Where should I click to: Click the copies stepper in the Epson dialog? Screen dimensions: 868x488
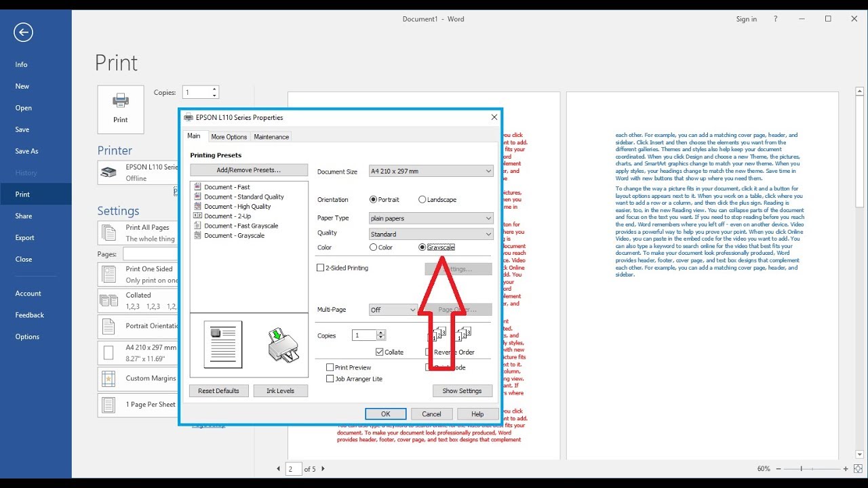tap(381, 335)
